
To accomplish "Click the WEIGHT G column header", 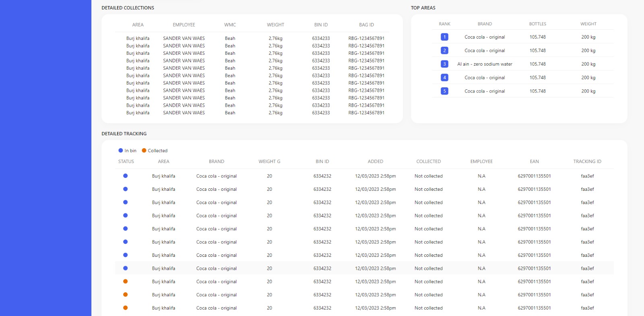I will pyautogui.click(x=269, y=161).
